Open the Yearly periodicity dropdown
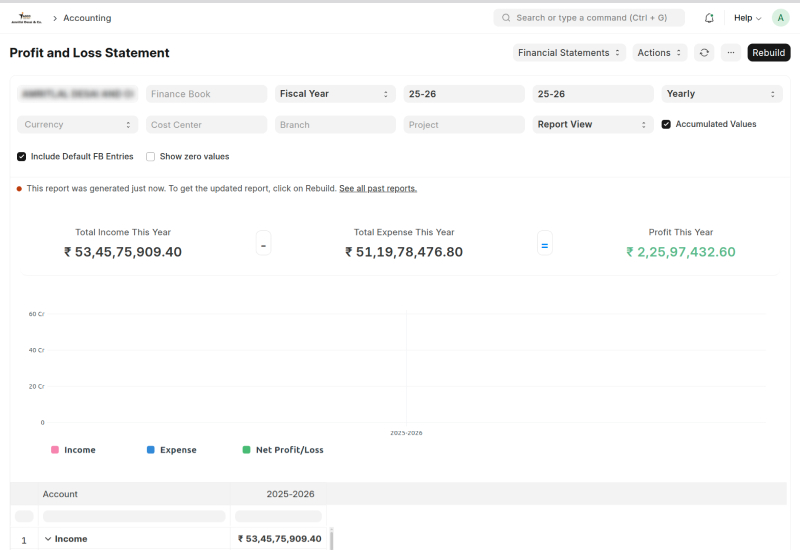Viewport: 800px width, 550px height. [721, 94]
